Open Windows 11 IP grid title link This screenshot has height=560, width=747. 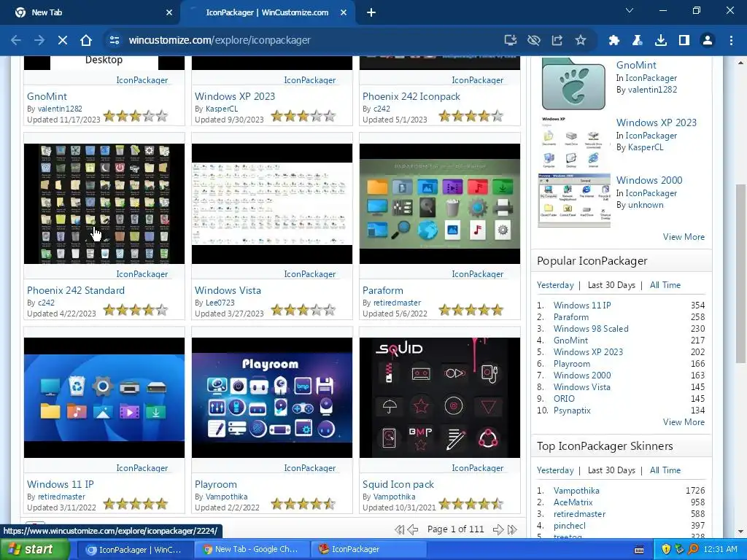[x=61, y=484]
